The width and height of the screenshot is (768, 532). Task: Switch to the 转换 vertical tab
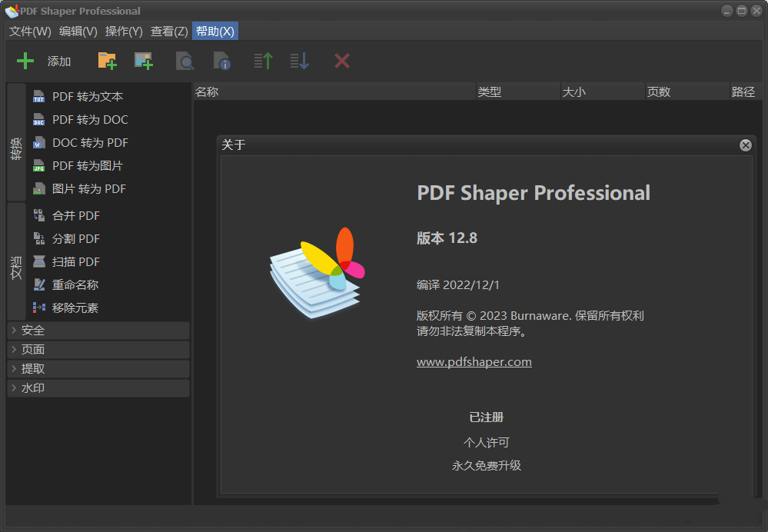(16, 144)
